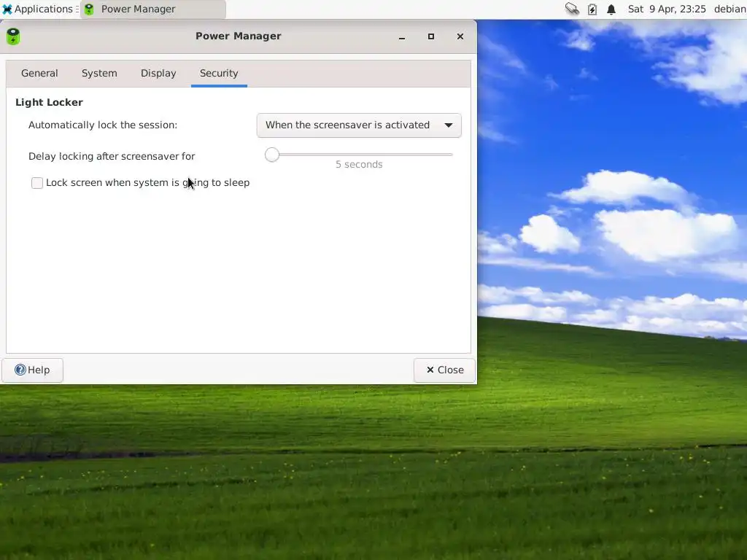Select the Security tab

219,74
